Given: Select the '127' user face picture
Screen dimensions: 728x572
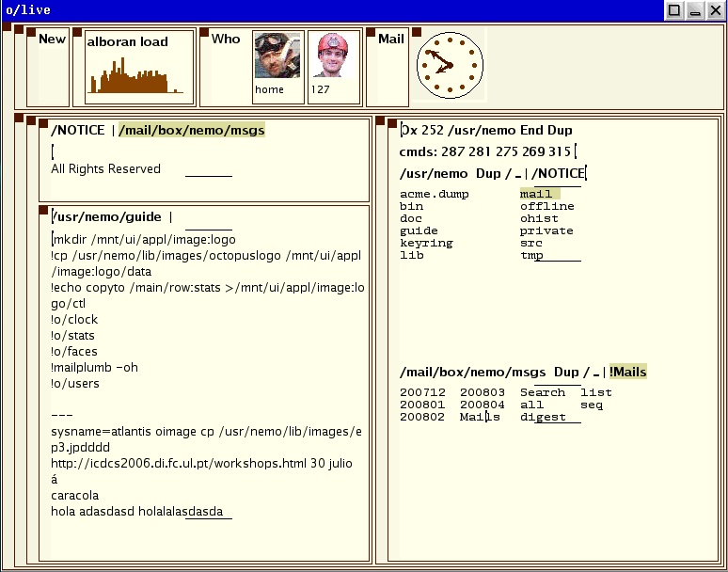Looking at the screenshot, I should (x=333, y=56).
